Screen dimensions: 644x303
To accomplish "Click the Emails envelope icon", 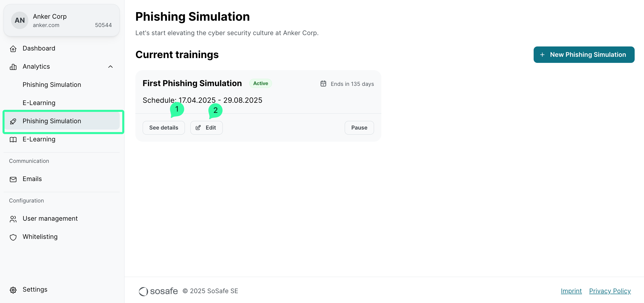I will [x=13, y=179].
